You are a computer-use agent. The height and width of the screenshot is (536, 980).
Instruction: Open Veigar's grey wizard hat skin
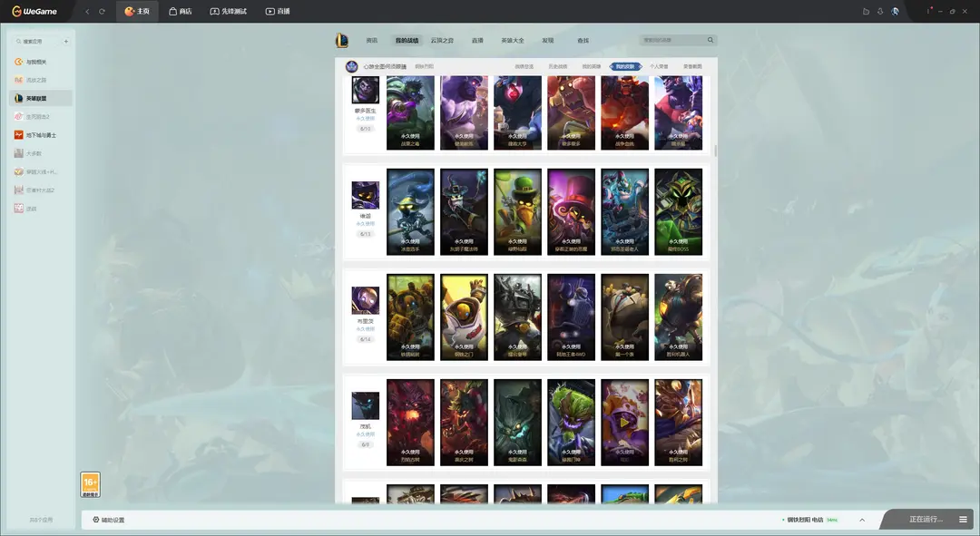click(464, 212)
